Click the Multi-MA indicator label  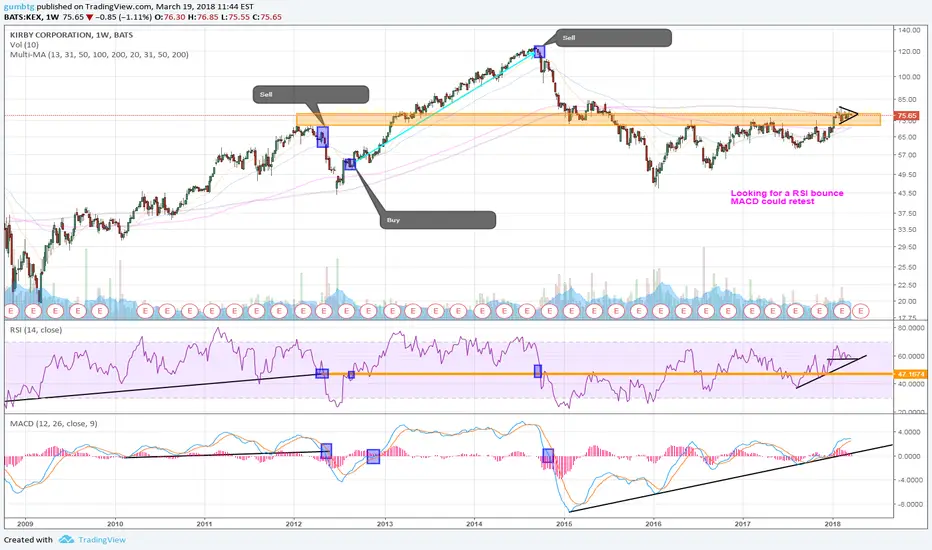pos(99,55)
